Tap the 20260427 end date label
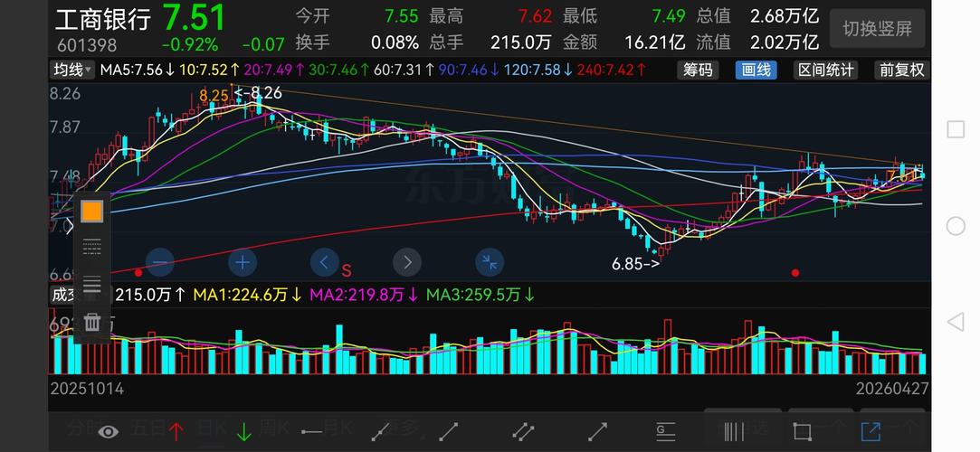The image size is (980, 452). point(892,389)
